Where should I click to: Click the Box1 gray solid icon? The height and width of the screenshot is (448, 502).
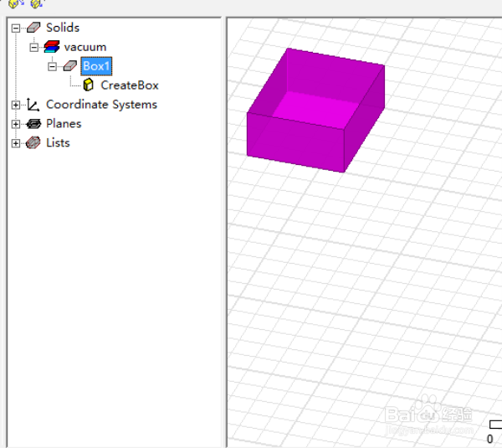(69, 66)
